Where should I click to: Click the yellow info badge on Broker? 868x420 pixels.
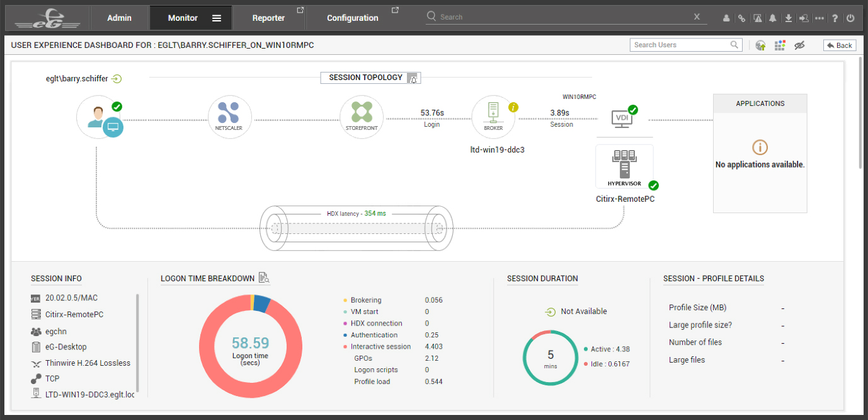[x=513, y=107]
